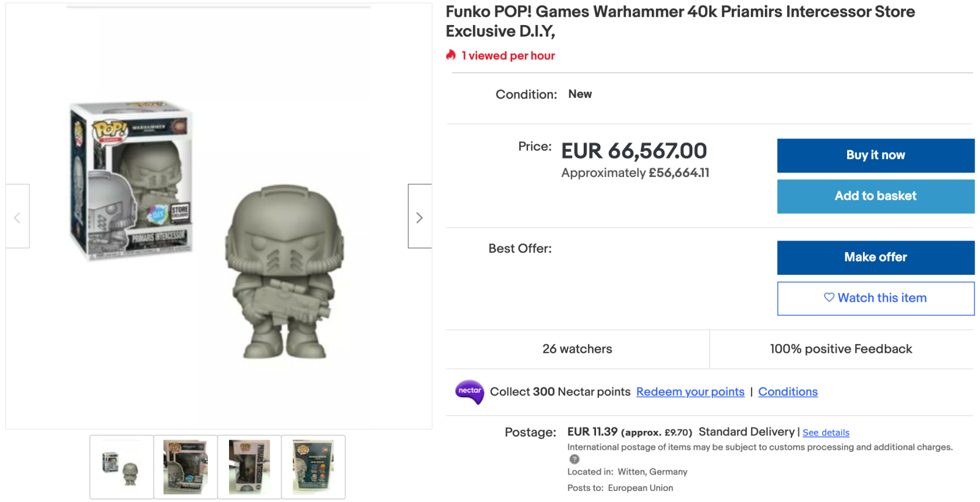
Task: Click the 26 watchers text
Action: click(577, 349)
